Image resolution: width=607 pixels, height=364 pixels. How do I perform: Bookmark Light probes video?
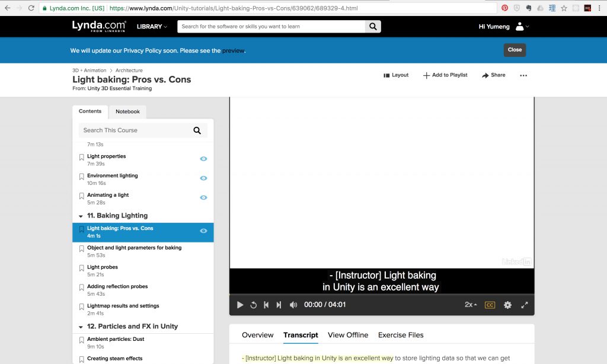pos(81,268)
